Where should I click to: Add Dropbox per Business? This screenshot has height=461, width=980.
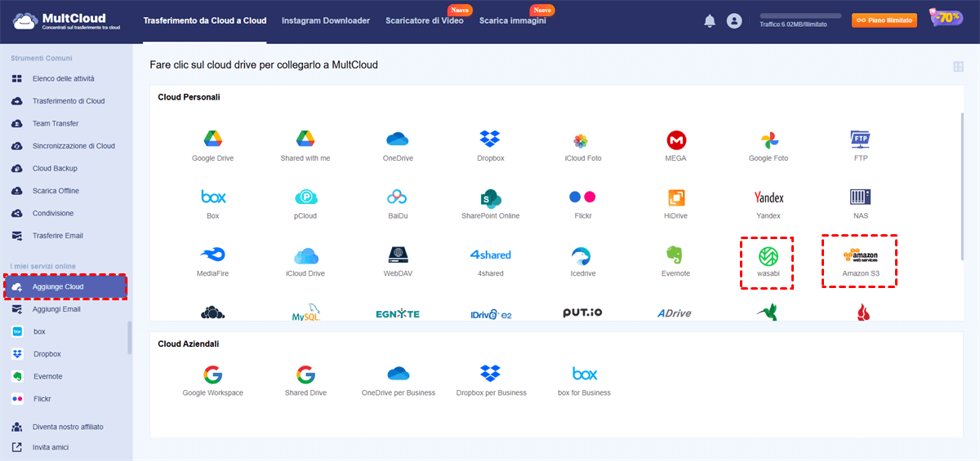click(x=490, y=381)
